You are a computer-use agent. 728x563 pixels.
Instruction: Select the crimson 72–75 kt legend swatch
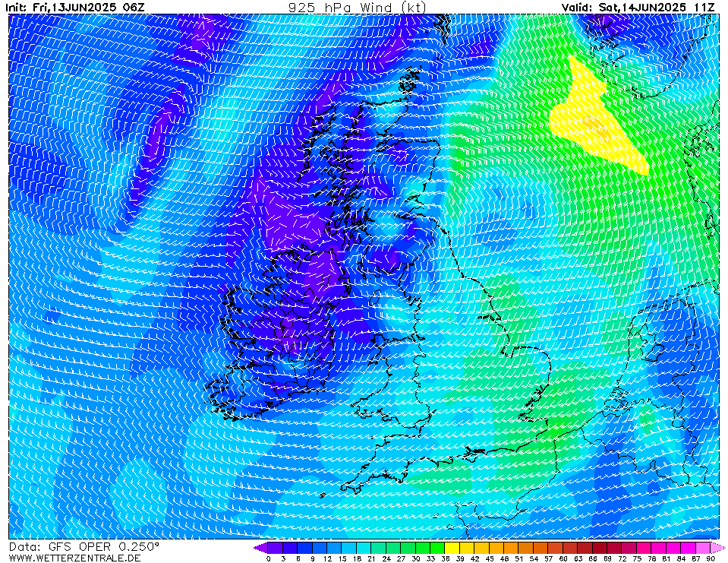pos(629,548)
